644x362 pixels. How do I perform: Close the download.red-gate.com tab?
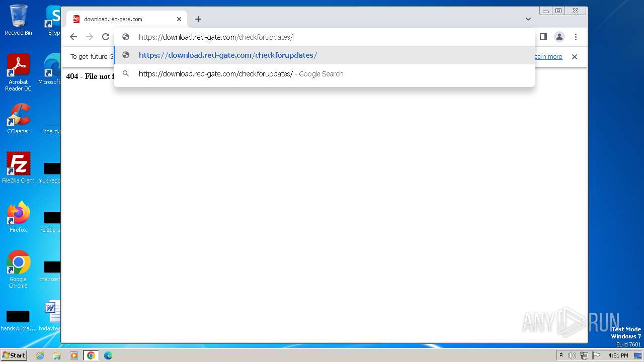tap(179, 19)
